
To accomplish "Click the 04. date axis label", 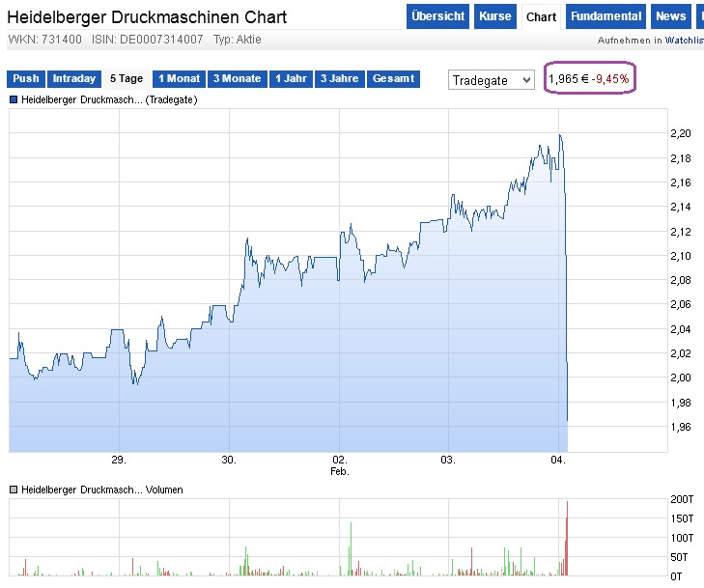I will (x=558, y=461).
